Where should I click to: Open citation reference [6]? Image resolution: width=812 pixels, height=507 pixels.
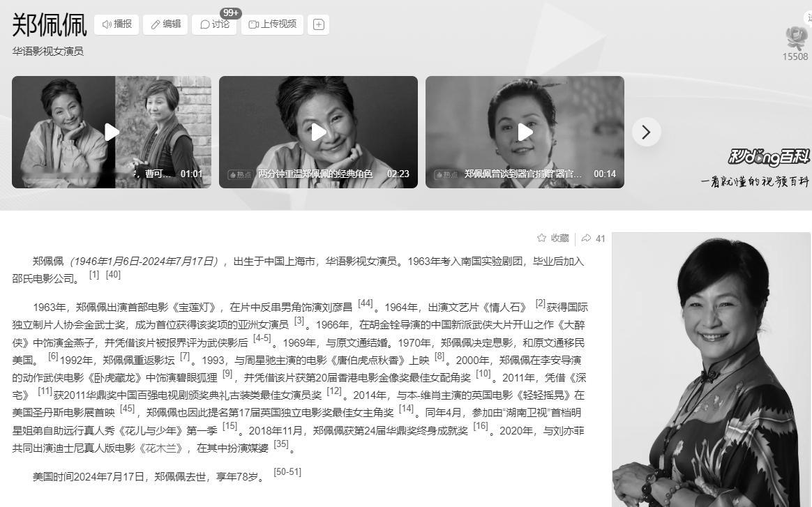pyautogui.click(x=53, y=356)
